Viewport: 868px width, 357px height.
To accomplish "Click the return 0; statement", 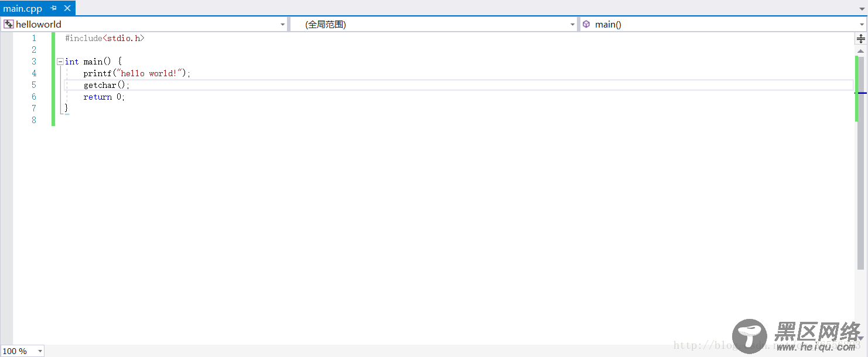I will click(104, 97).
